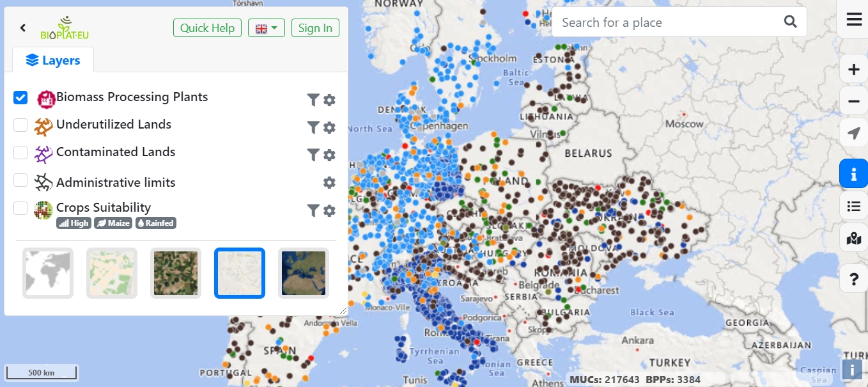Open the language selection dropdown

pos(266,28)
